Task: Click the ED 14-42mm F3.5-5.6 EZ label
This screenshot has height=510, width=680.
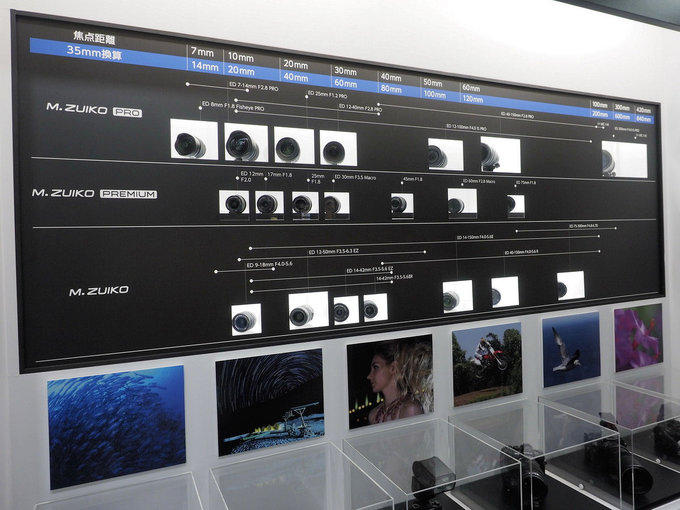Action: pyautogui.click(x=369, y=270)
